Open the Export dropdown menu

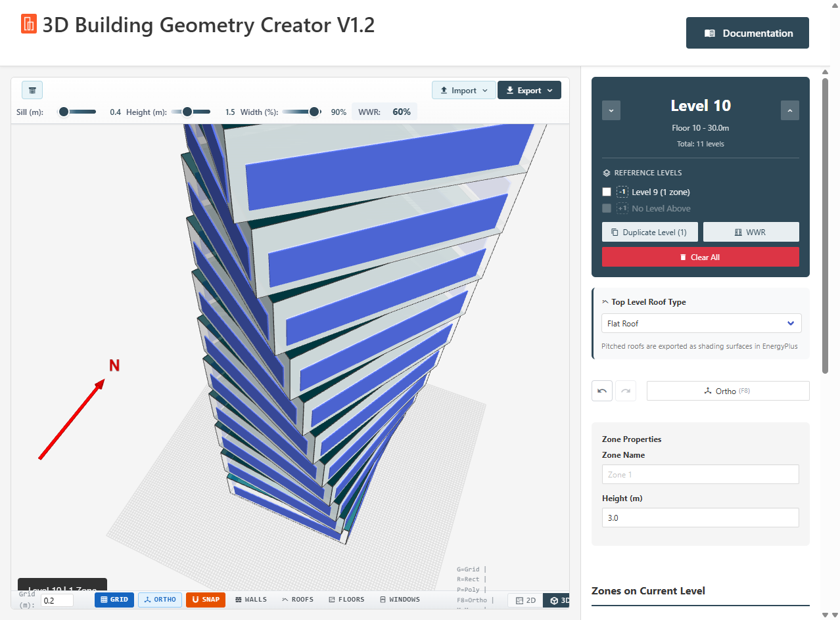pos(529,91)
